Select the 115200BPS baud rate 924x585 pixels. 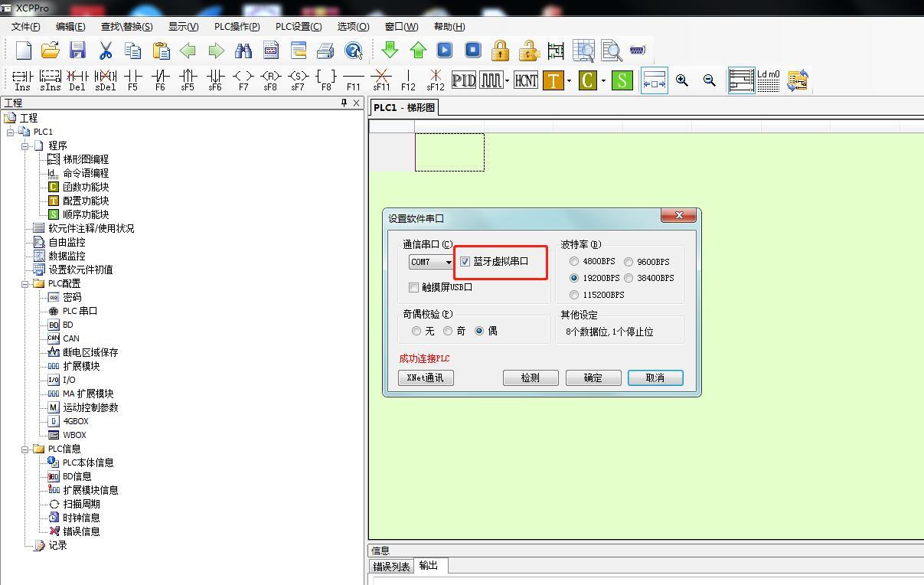[x=574, y=295]
